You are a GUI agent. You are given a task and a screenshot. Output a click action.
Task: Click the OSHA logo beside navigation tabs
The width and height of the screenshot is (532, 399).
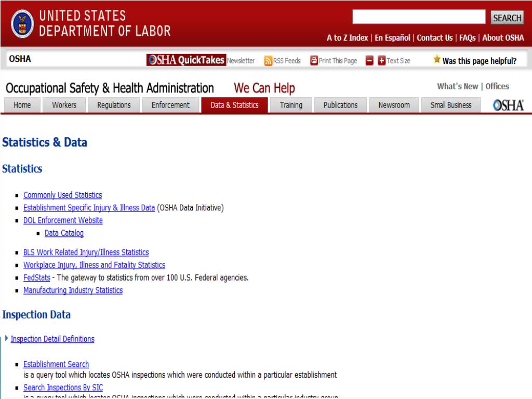pos(508,105)
